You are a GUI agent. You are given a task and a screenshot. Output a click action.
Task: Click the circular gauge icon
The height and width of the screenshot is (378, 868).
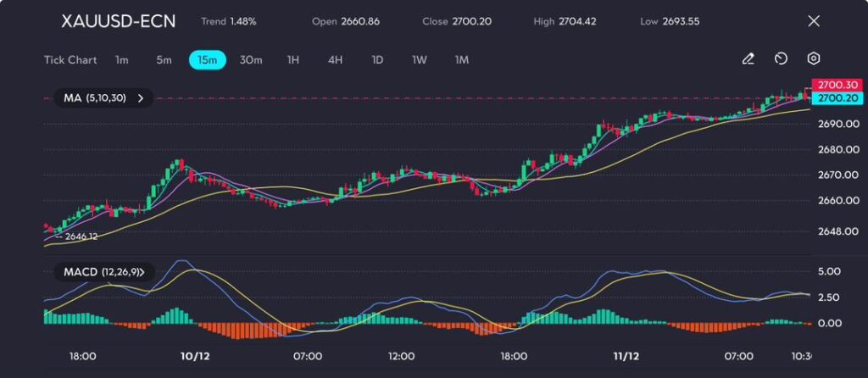pos(781,59)
